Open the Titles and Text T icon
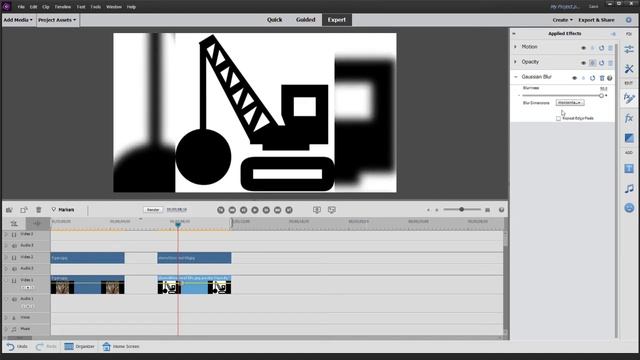 coord(629,168)
